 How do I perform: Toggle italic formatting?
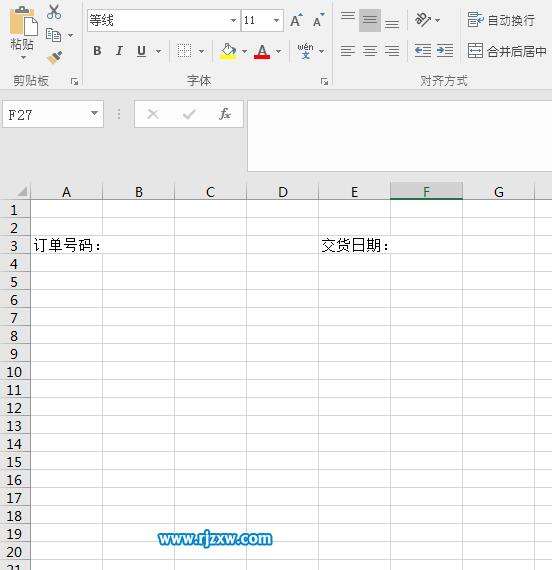coord(119,51)
